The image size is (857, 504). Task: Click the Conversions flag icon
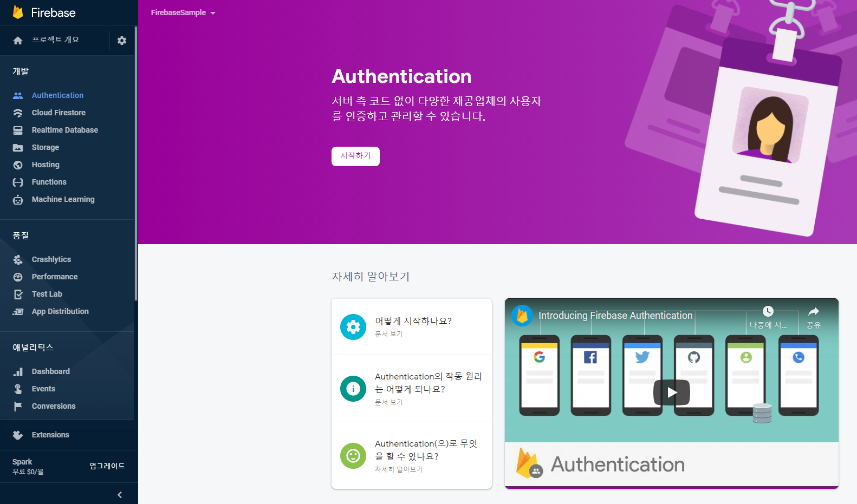[18, 407]
